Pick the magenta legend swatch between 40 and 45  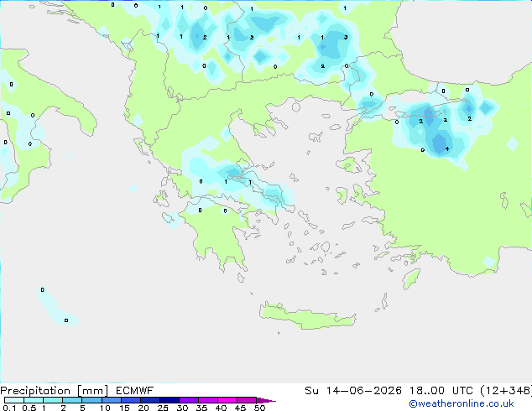tap(227, 400)
